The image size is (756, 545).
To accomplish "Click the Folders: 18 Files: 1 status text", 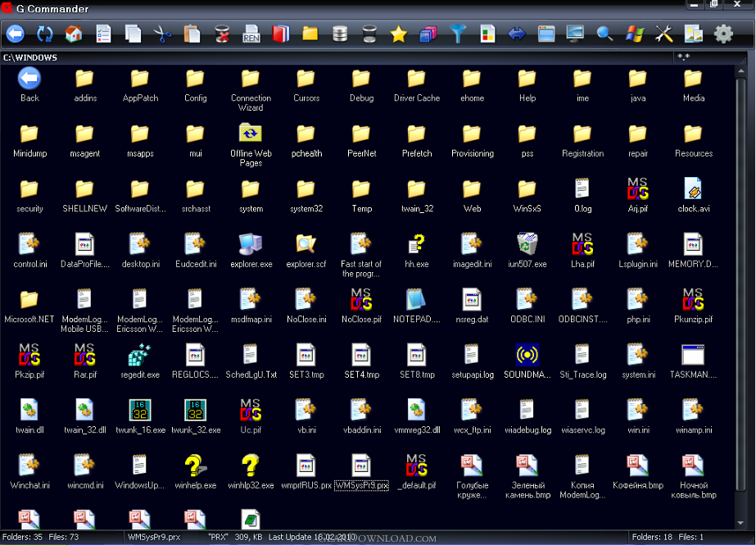I will tap(668, 537).
